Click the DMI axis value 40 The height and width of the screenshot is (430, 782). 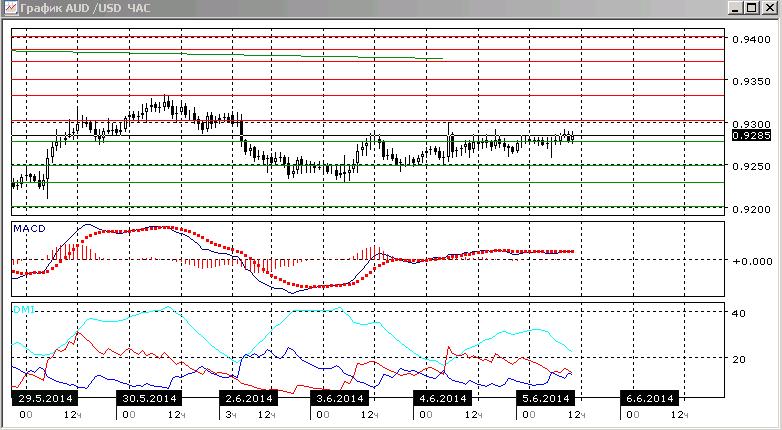(x=739, y=313)
